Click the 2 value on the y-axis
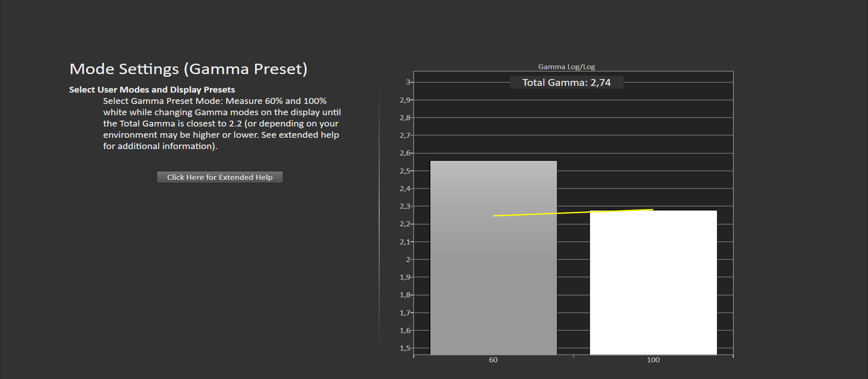 tap(408, 260)
